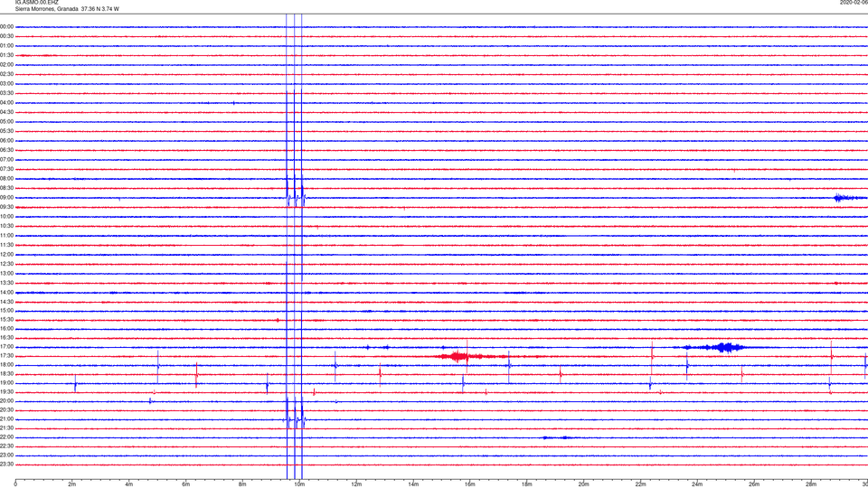Click the 03:30 row time label

[x=6, y=93]
